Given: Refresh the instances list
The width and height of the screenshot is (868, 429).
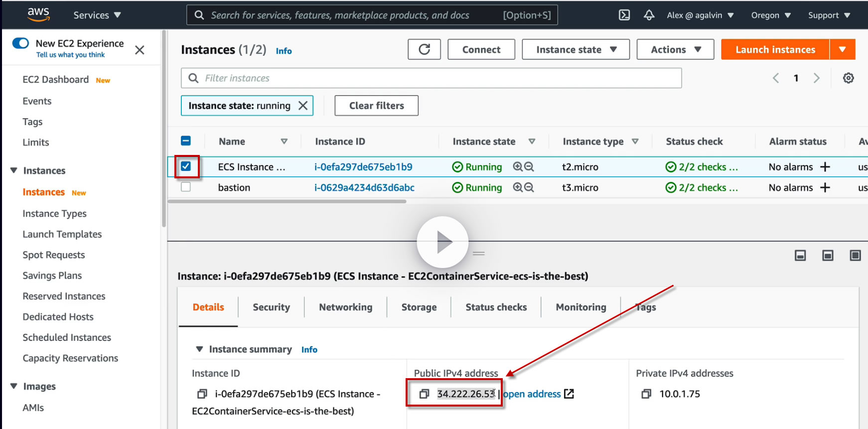Looking at the screenshot, I should pos(424,49).
